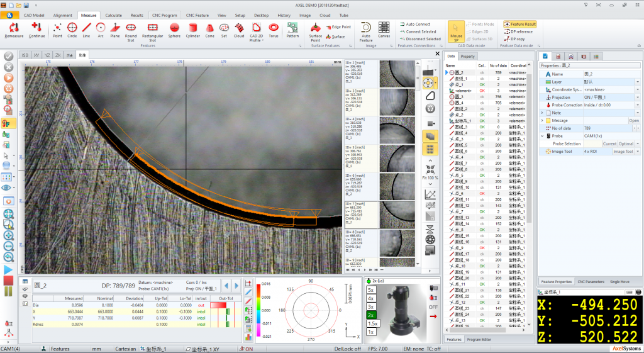
Task: Select the Point feature tool
Action: coord(57,30)
